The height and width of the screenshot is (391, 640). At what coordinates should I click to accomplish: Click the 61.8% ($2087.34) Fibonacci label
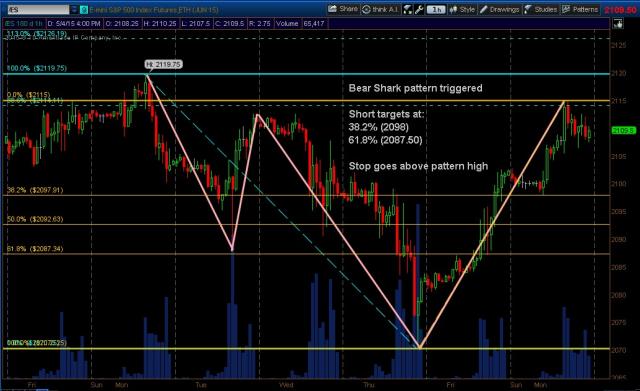35,249
